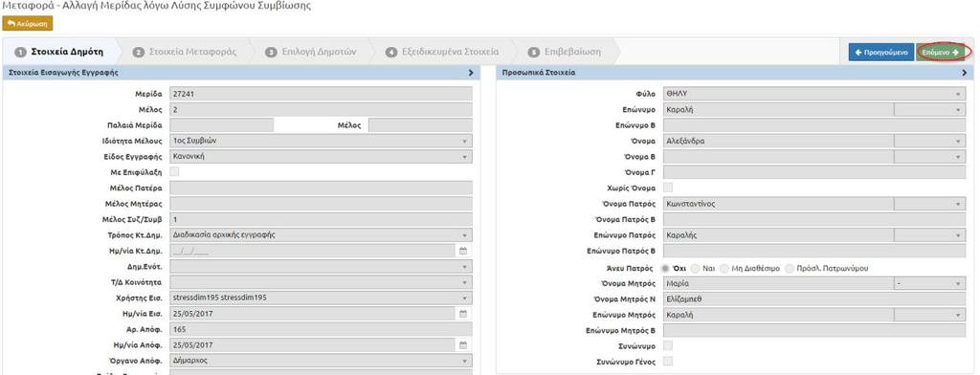Click the Μέλος Μητέρας field
The image size is (980, 375).
(322, 204)
